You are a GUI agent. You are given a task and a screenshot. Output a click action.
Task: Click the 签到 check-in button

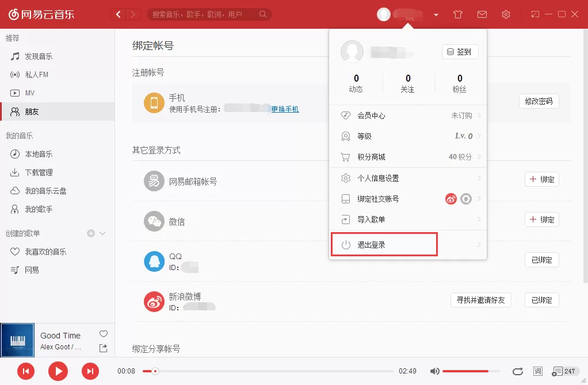coord(460,52)
